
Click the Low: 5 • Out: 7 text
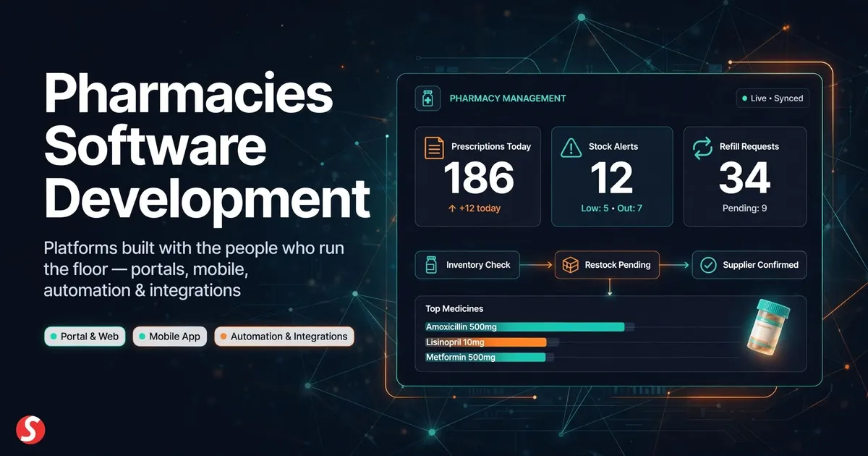tap(612, 208)
